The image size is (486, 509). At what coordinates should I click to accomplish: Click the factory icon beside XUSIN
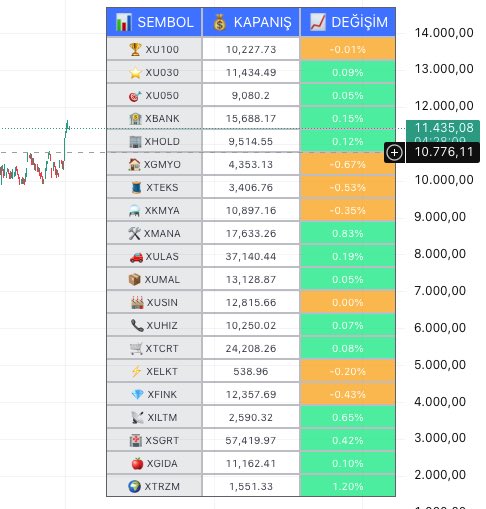tap(137, 303)
